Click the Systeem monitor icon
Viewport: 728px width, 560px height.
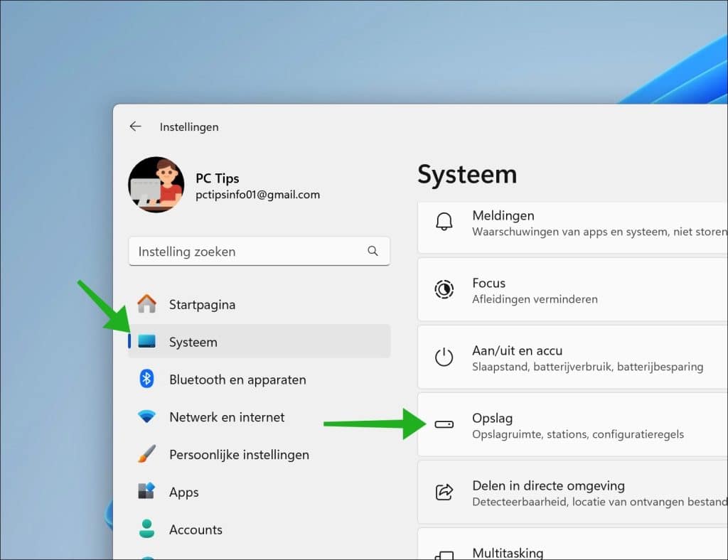tap(146, 341)
